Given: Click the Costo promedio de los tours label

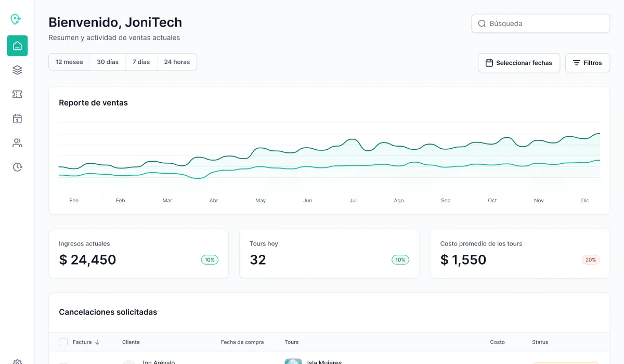Looking at the screenshot, I should coord(481,243).
